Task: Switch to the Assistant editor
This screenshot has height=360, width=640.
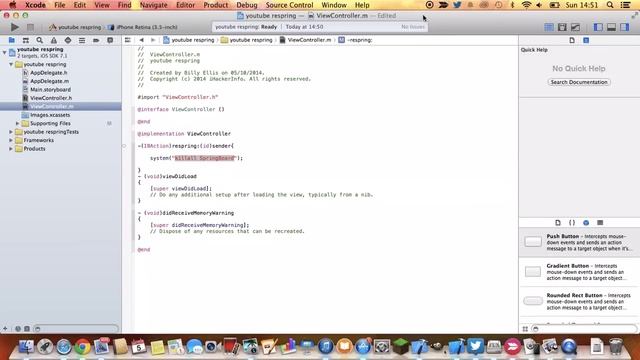Action: click(562, 27)
